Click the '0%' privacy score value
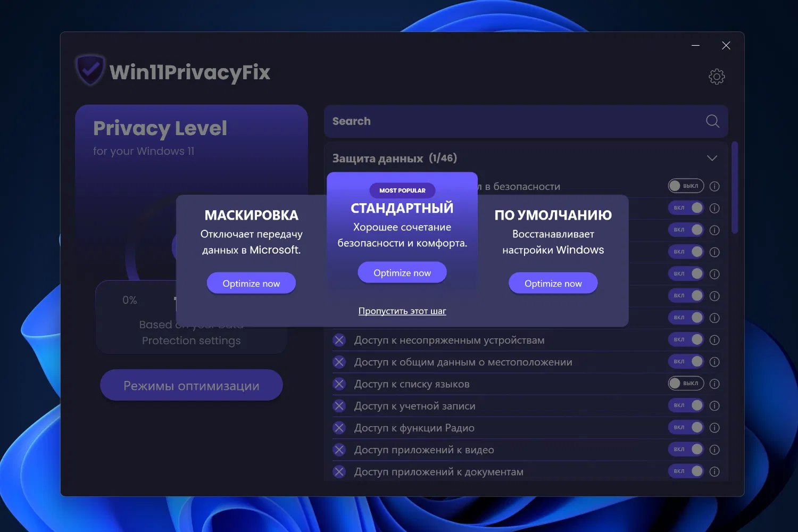 pos(130,300)
